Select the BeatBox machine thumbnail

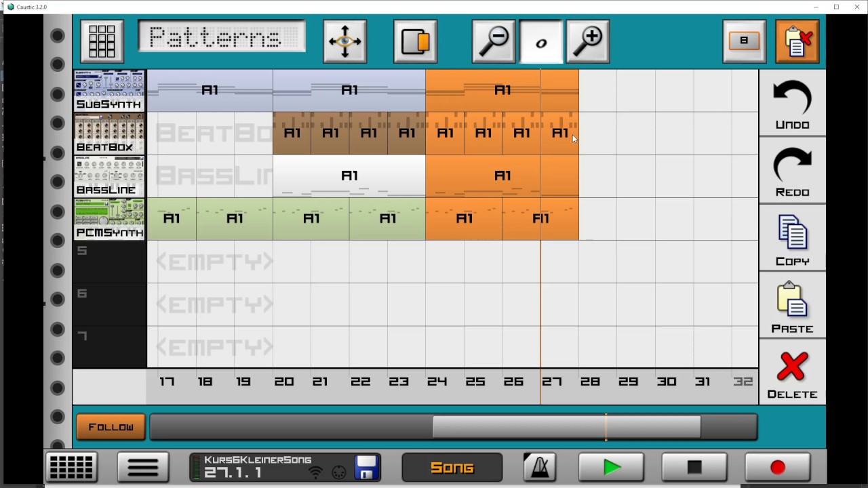(109, 133)
